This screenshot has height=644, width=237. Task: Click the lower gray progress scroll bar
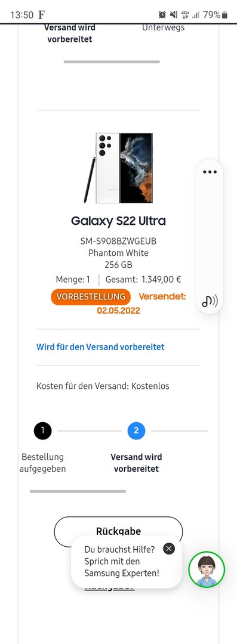tap(78, 491)
